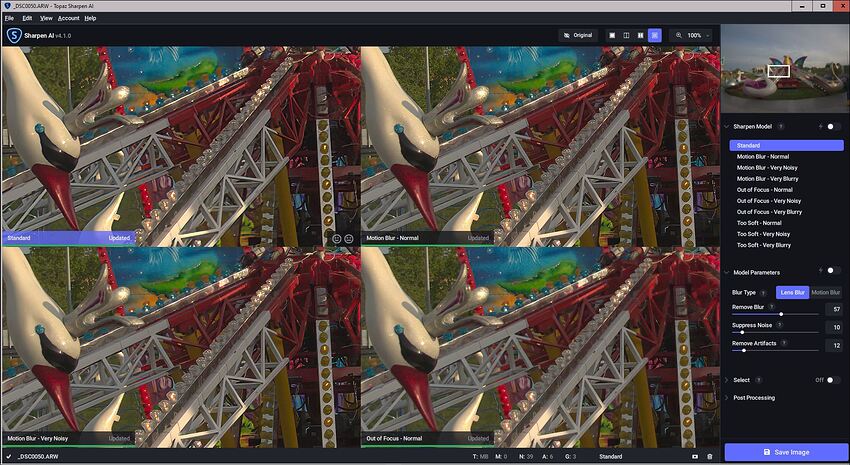Click the zoom magnifier icon

tap(679, 35)
